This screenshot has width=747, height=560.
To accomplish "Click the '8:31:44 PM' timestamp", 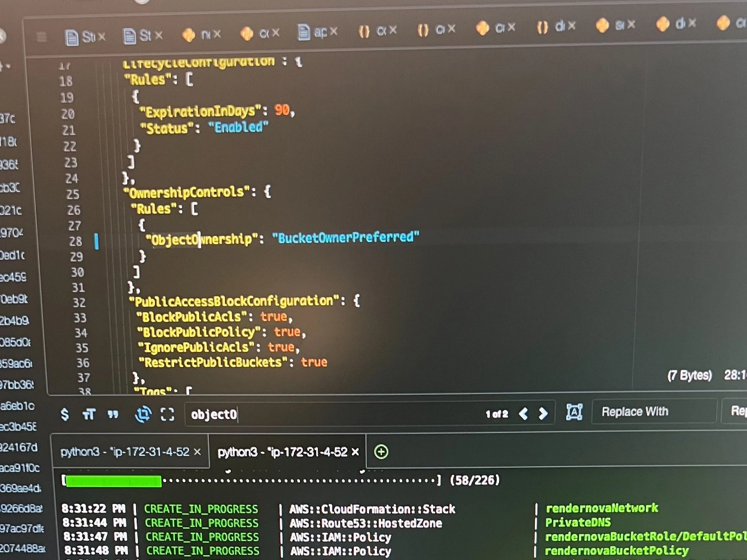I will tap(95, 523).
